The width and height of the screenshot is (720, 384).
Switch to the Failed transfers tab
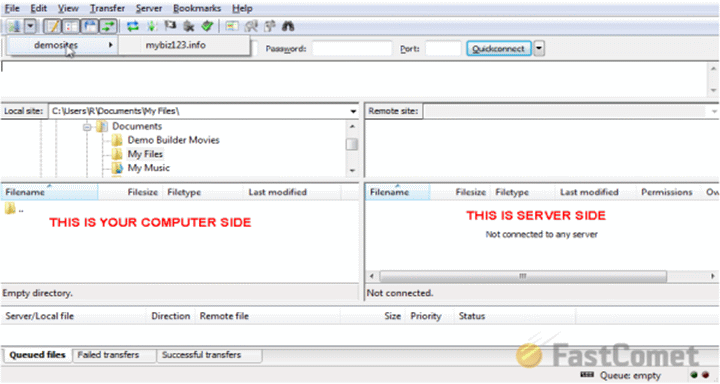[108, 355]
